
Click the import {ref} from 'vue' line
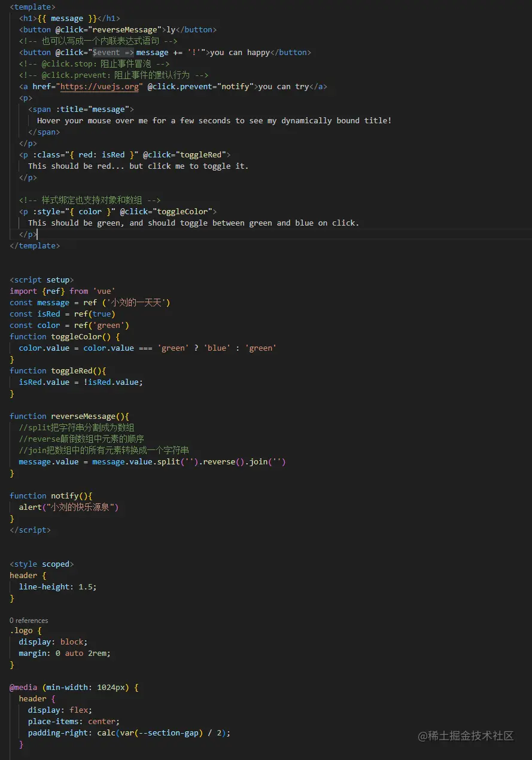click(x=62, y=291)
